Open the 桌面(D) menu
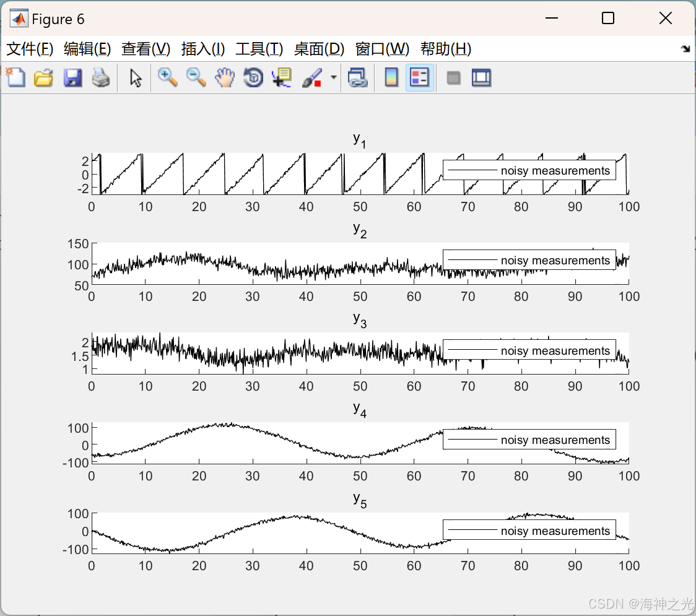 [x=319, y=49]
